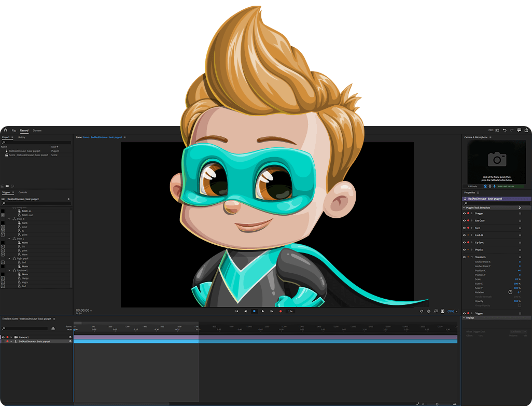Collapse the Transform behavior section
Viewport: 532px width, 406px height.
(x=472, y=257)
